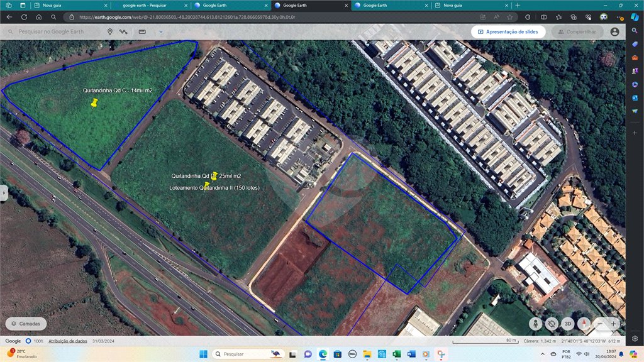644x362 pixels.
Task: Open Outlook in Edge sidebar
Action: click(x=635, y=97)
